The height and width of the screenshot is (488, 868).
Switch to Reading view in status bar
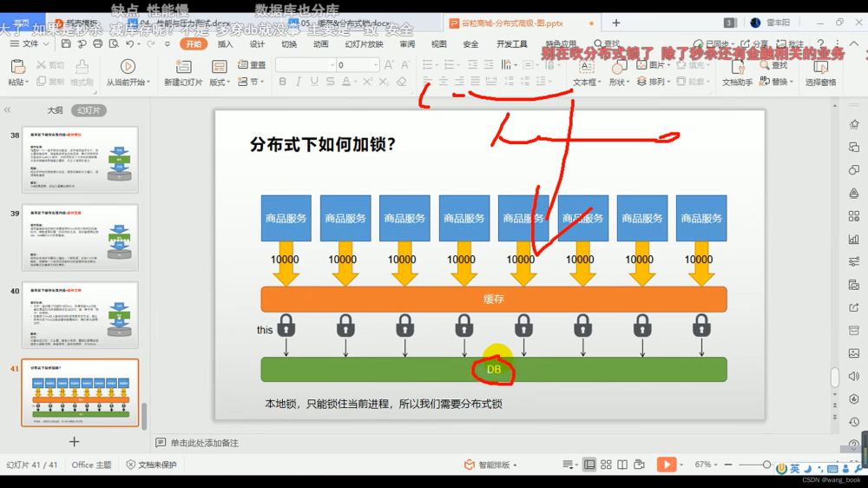pyautogui.click(x=622, y=465)
